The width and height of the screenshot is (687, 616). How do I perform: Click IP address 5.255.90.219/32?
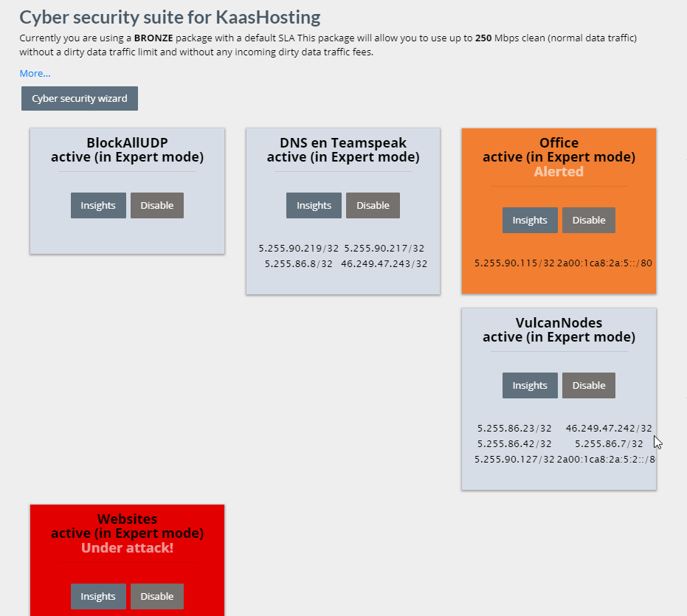coord(299,249)
